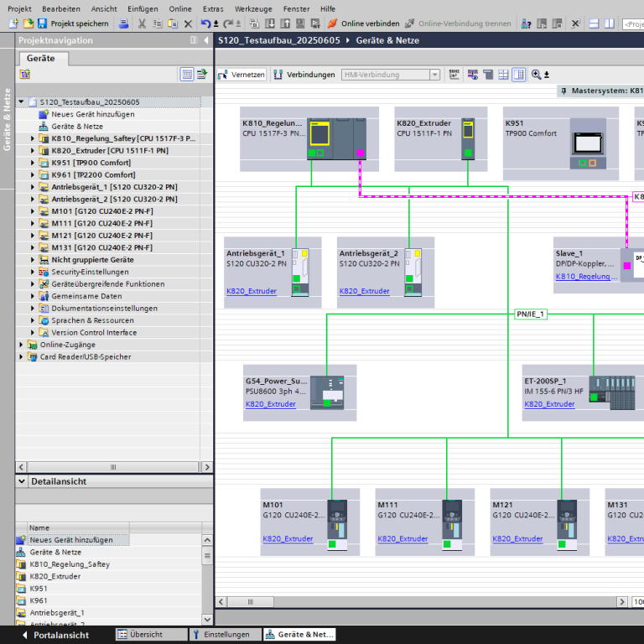Toggle the Verbindungen connections mode button
644x644 pixels.
click(x=304, y=75)
